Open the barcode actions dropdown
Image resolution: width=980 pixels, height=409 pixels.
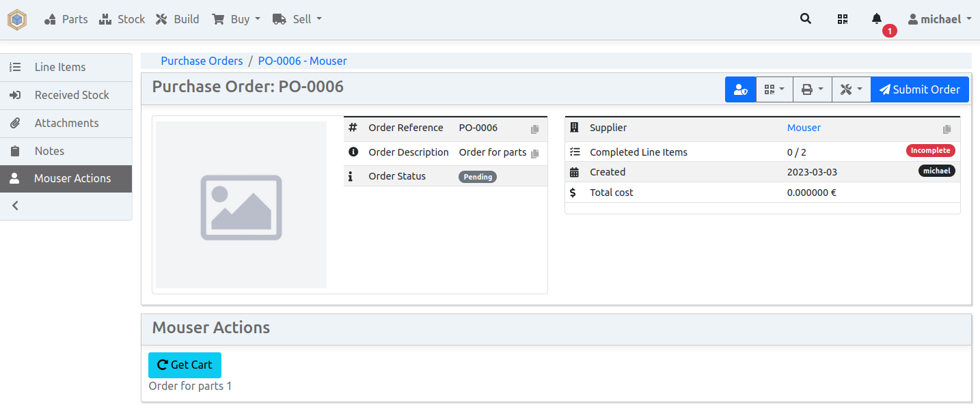point(774,89)
